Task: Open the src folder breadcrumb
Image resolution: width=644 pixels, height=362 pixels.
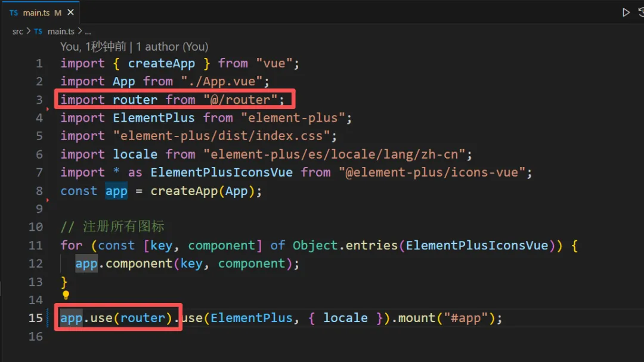Action: [x=17, y=32]
